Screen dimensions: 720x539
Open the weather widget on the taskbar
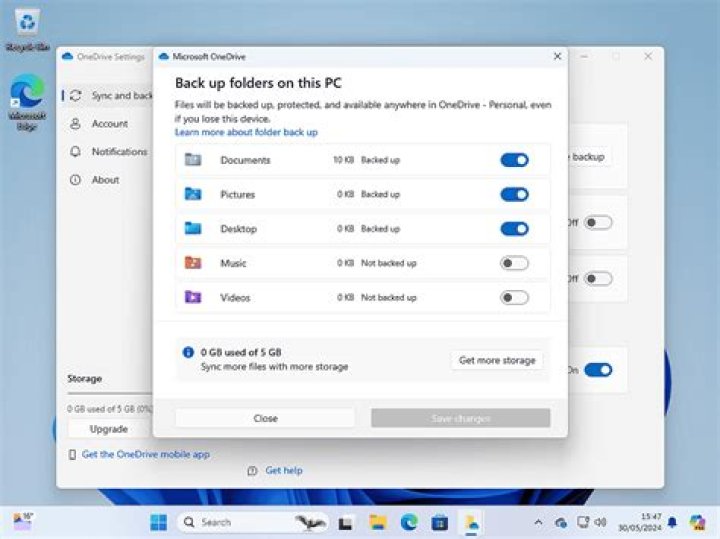point(22,522)
